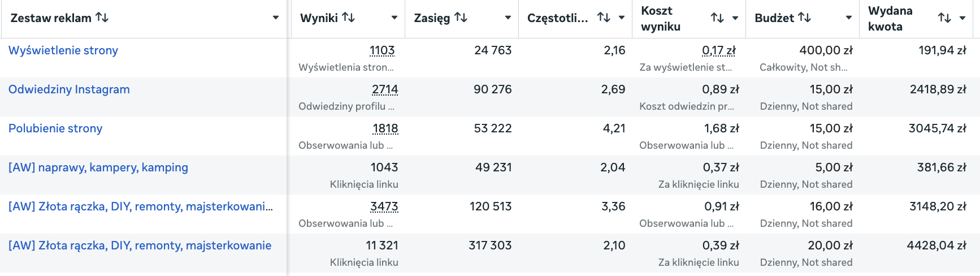Sort table by Zasięg arrows icon

coord(461,18)
